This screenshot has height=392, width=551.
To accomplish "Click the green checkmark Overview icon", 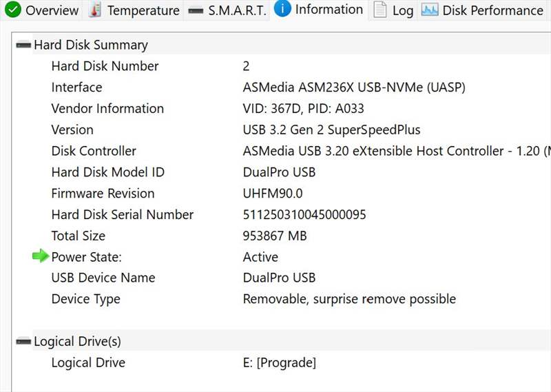I will (13, 10).
